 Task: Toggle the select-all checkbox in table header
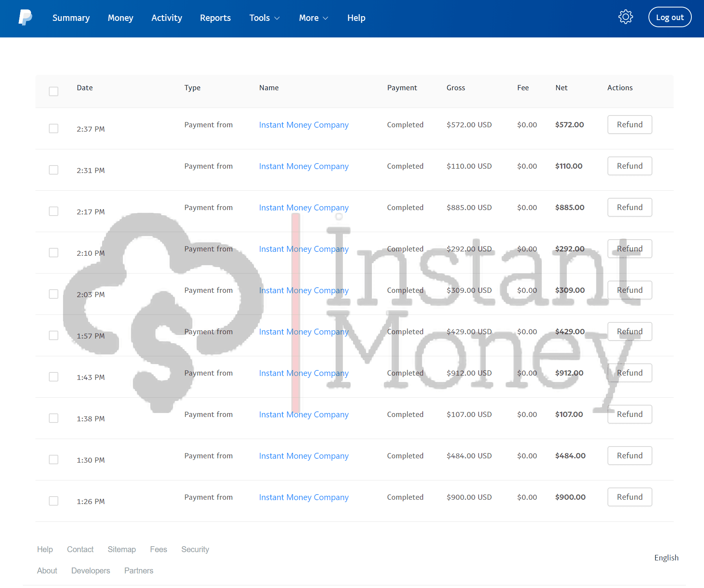(x=54, y=91)
